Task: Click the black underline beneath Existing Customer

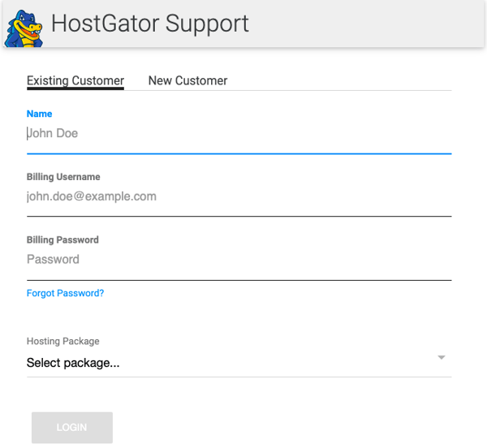Action: click(75, 88)
